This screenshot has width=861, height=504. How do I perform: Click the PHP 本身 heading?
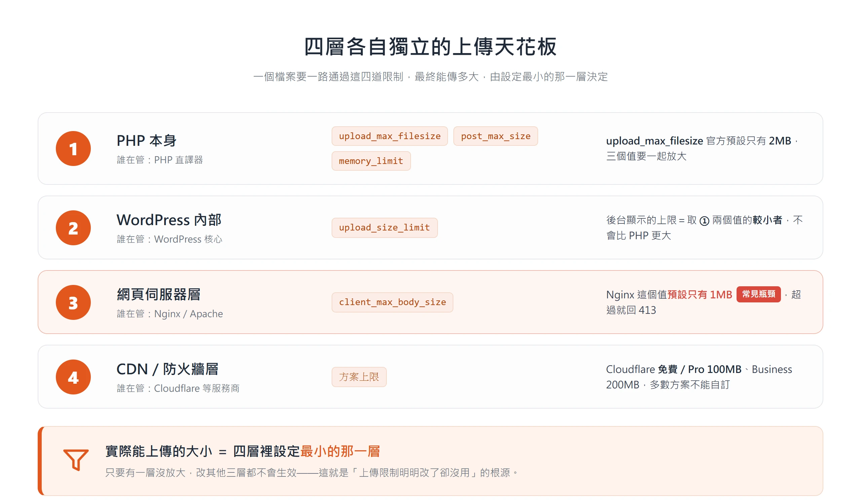coord(146,140)
